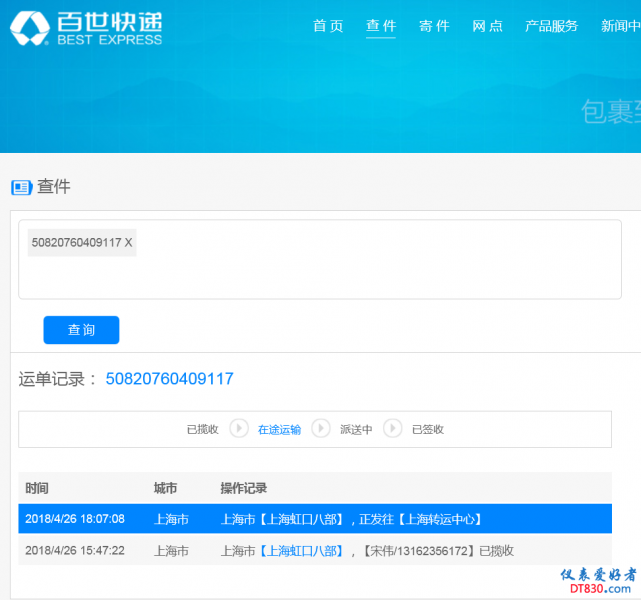Select 网点 in the navigation bar
The height and width of the screenshot is (600, 641).
[x=487, y=26]
